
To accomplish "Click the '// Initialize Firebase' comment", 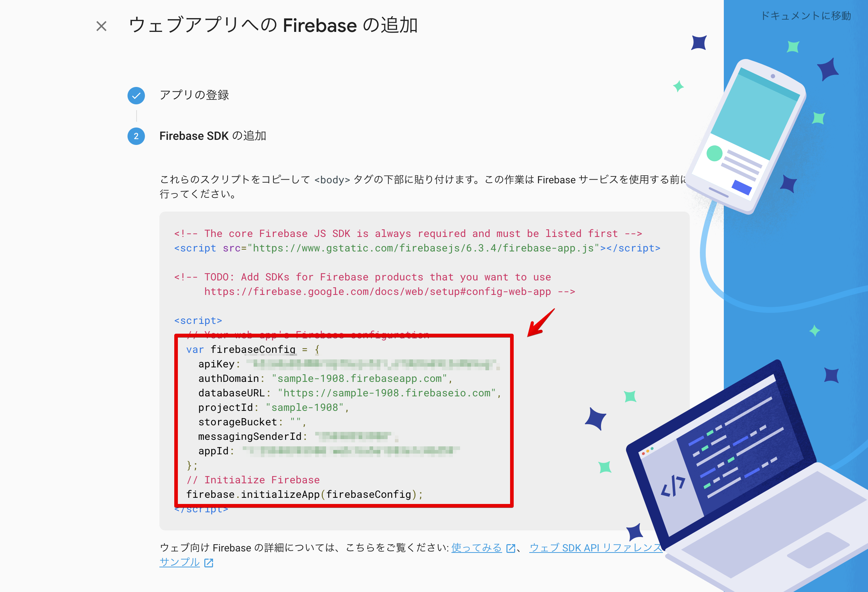I will tap(253, 480).
